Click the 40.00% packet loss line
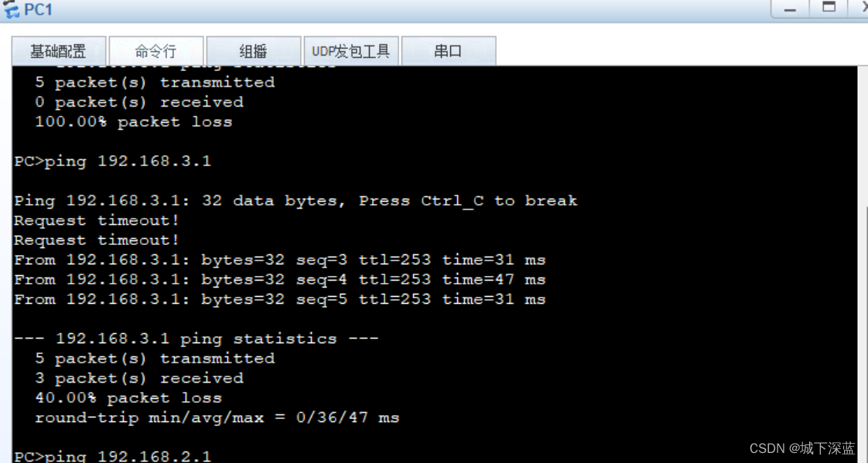 coord(128,398)
